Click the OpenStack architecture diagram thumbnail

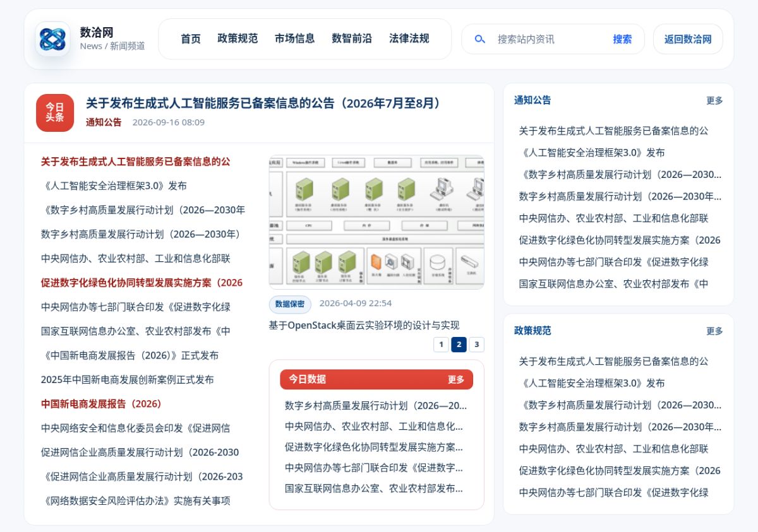tap(376, 222)
